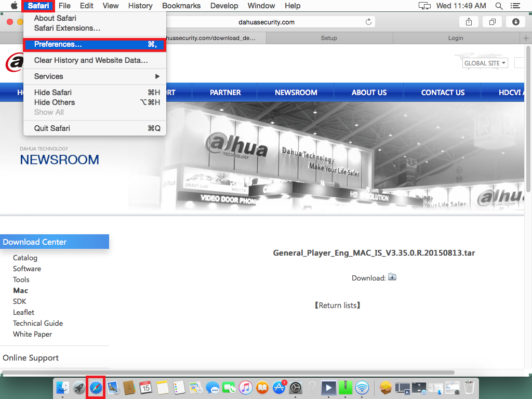This screenshot has width=532, height=399.
Task: Open Launchpad from the Dock
Action: (x=79, y=388)
